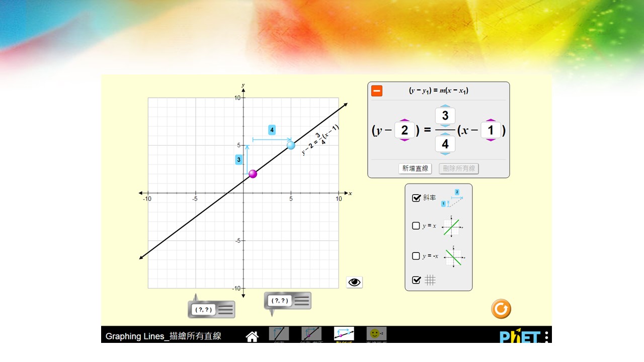Screen dimensions: 644x362
Task: Uncheck the grid lines checkbox
Action: [416, 280]
